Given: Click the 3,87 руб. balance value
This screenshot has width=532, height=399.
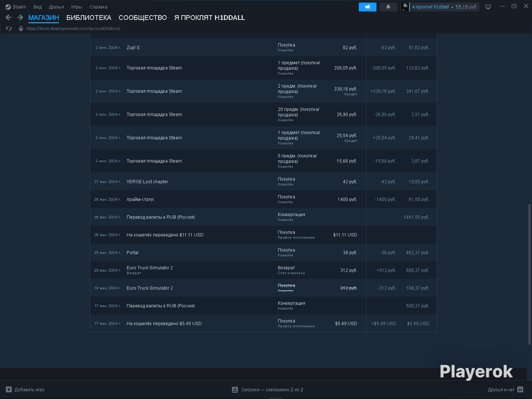Looking at the screenshot, I should 420,161.
